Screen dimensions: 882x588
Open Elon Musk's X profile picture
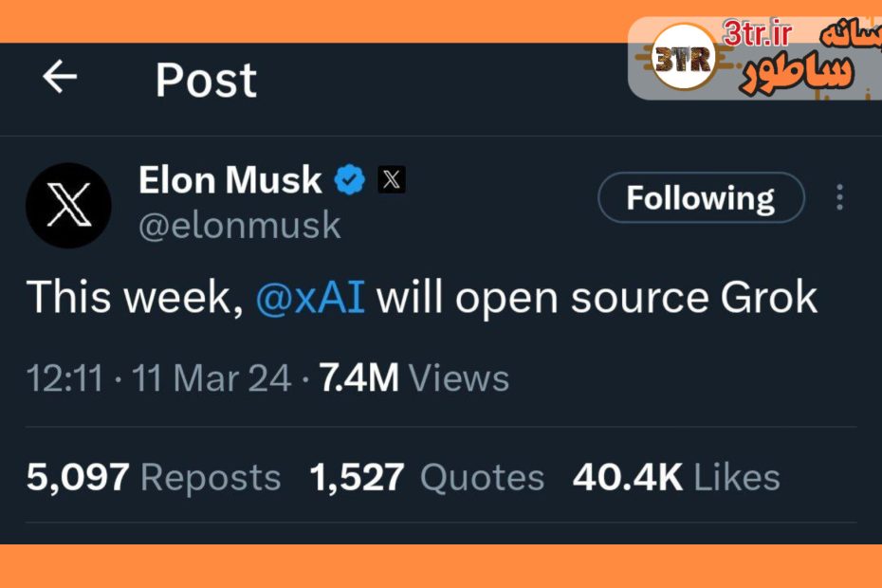(68, 205)
